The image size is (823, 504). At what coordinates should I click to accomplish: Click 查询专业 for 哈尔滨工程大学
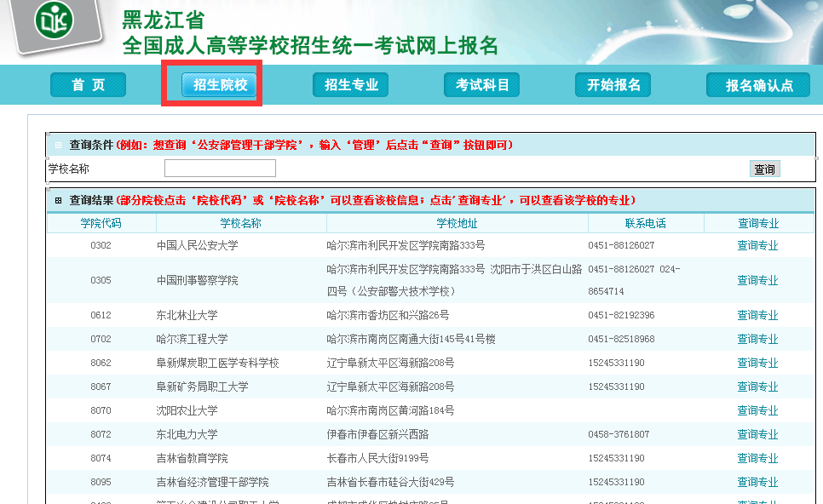coord(757,340)
